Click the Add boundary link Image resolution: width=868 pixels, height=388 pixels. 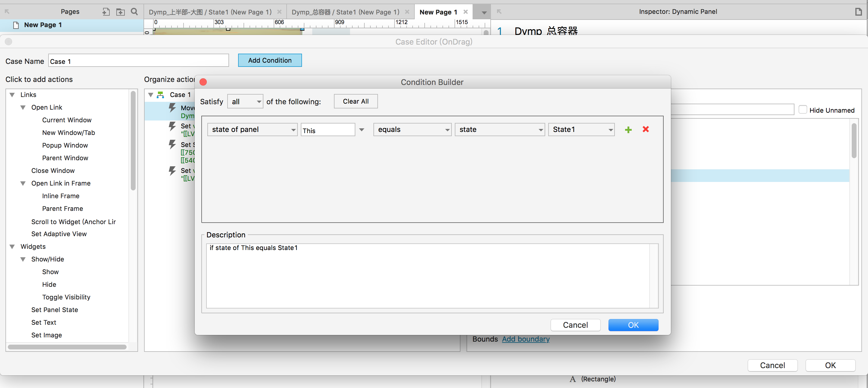pyautogui.click(x=525, y=339)
